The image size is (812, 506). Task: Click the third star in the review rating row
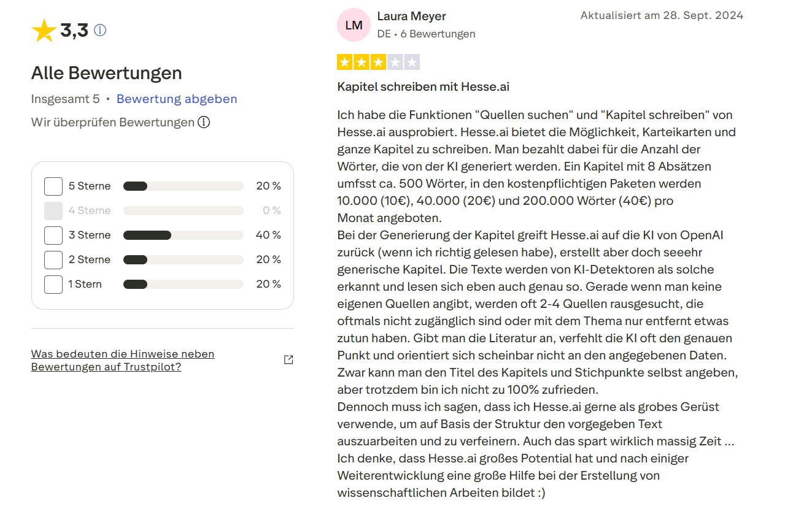(x=378, y=61)
